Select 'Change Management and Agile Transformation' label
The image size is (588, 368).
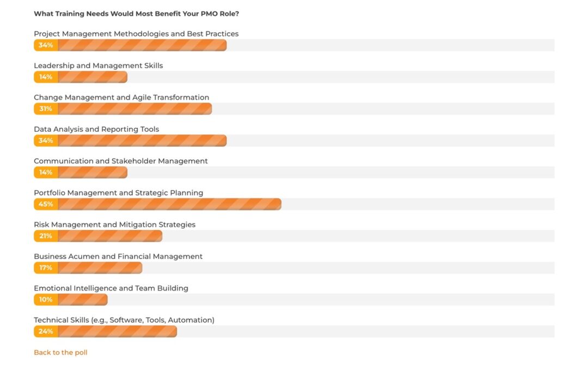click(x=121, y=98)
